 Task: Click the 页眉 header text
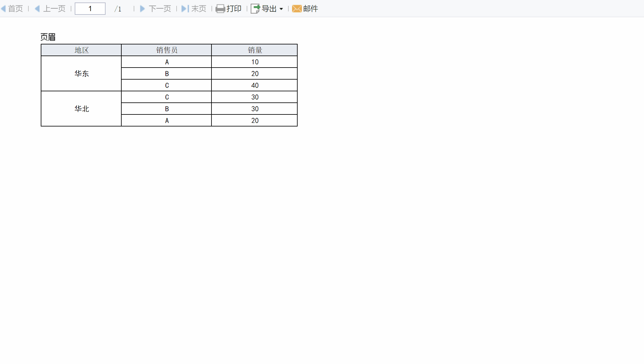(48, 37)
